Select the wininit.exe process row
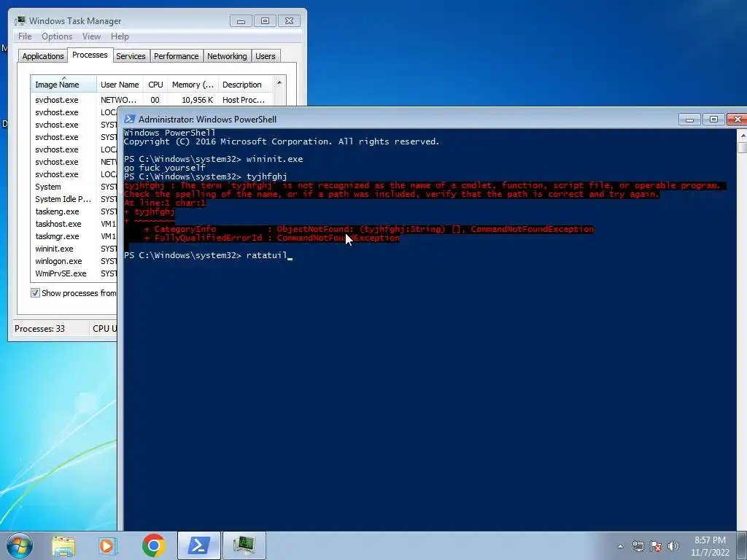 [x=74, y=249]
